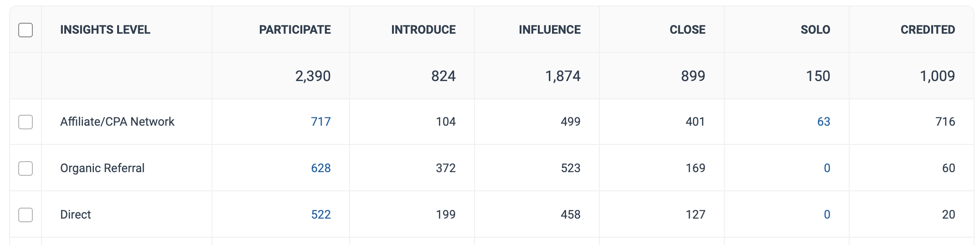Select the Direct row label
Screen dimensions: 980x245
[76, 215]
